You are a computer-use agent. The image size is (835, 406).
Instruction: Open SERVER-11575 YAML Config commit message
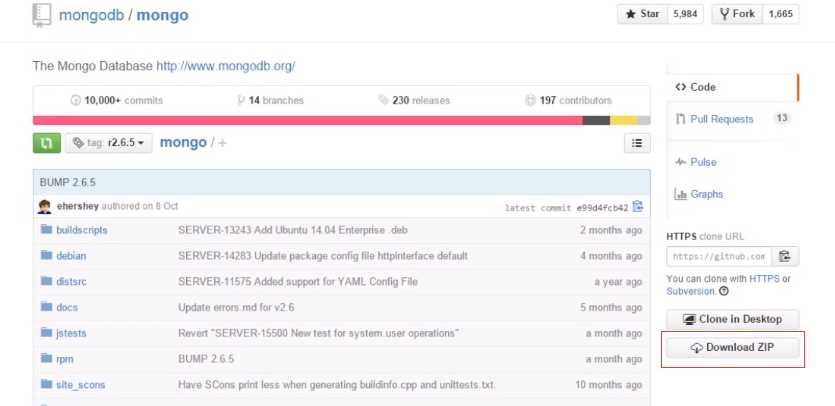click(298, 281)
